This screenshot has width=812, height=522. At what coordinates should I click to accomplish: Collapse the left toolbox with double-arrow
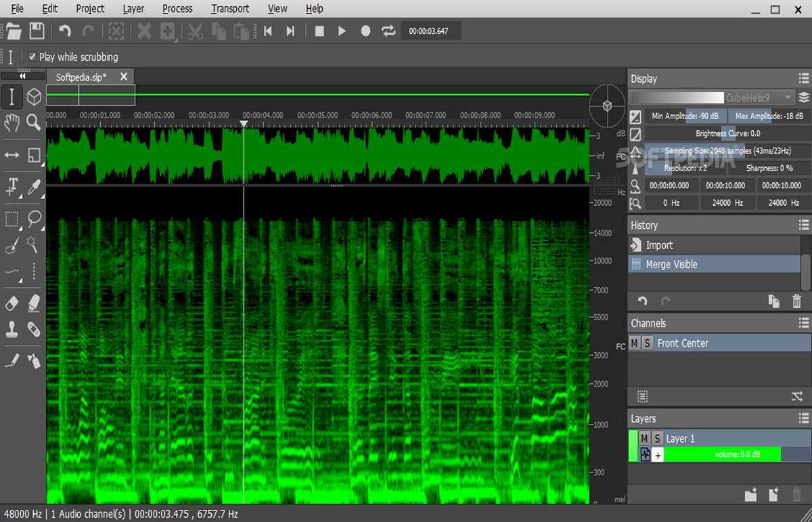pyautogui.click(x=22, y=77)
